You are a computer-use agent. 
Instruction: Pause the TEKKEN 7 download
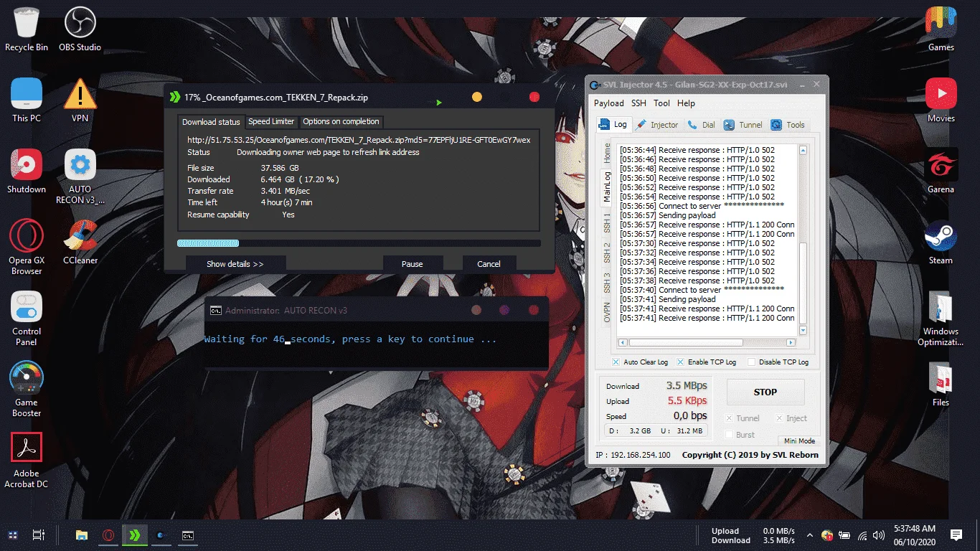(x=413, y=264)
